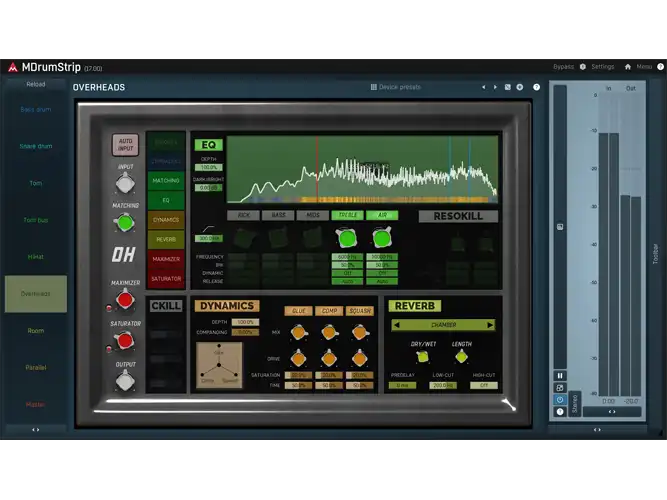This screenshot has height=500, width=667.
Task: Expand the vertical Toolbar strip
Action: click(656, 254)
